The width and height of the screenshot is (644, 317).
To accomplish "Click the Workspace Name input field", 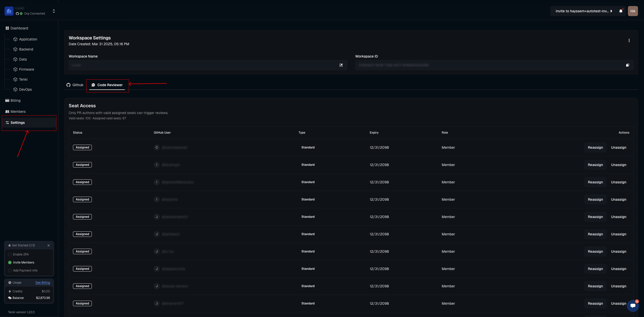I will pos(201,65).
